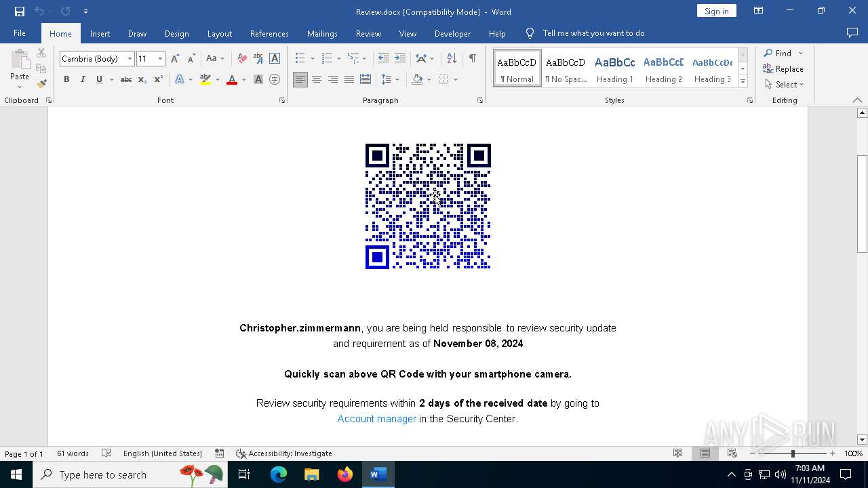The height and width of the screenshot is (488, 868).
Task: Switch to Read Mode view icon
Action: pos(677,453)
